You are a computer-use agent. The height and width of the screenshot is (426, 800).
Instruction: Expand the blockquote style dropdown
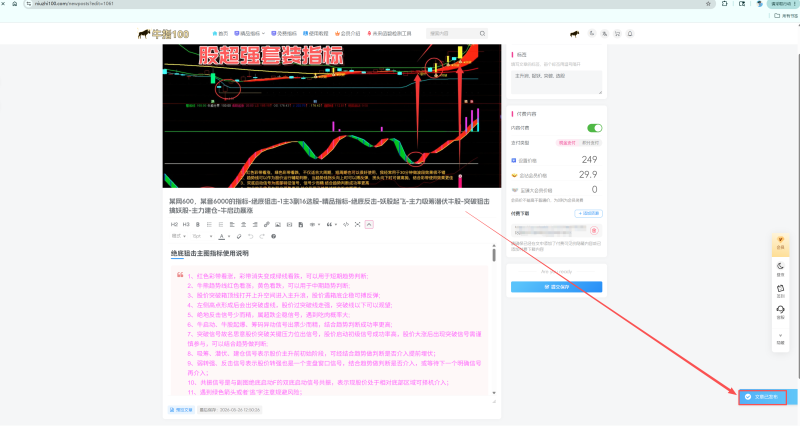pyautogui.click(x=336, y=224)
